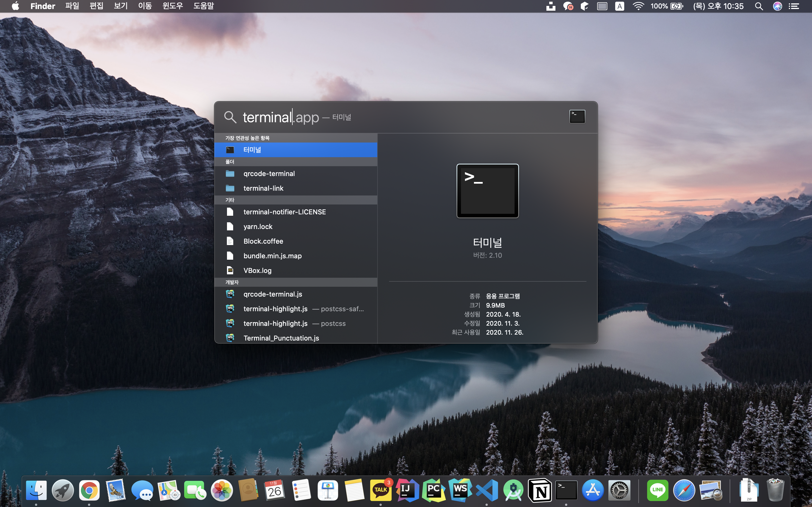812x507 pixels.
Task: Open the 파일 menu
Action: [72, 6]
